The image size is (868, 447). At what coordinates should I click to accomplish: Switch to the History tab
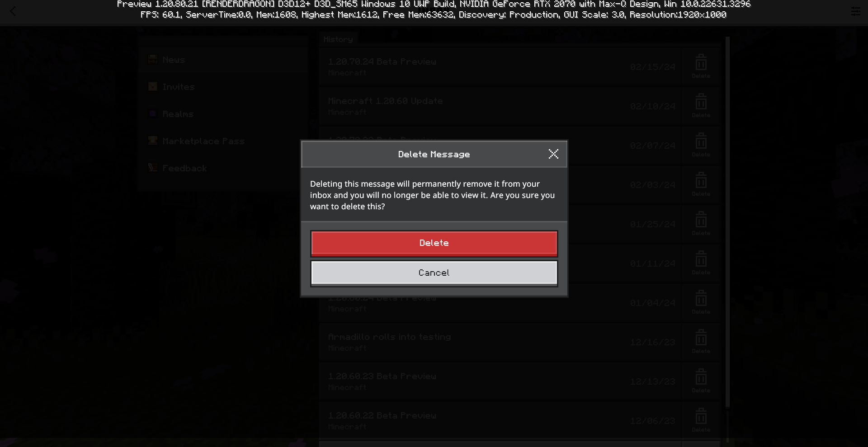click(x=338, y=39)
